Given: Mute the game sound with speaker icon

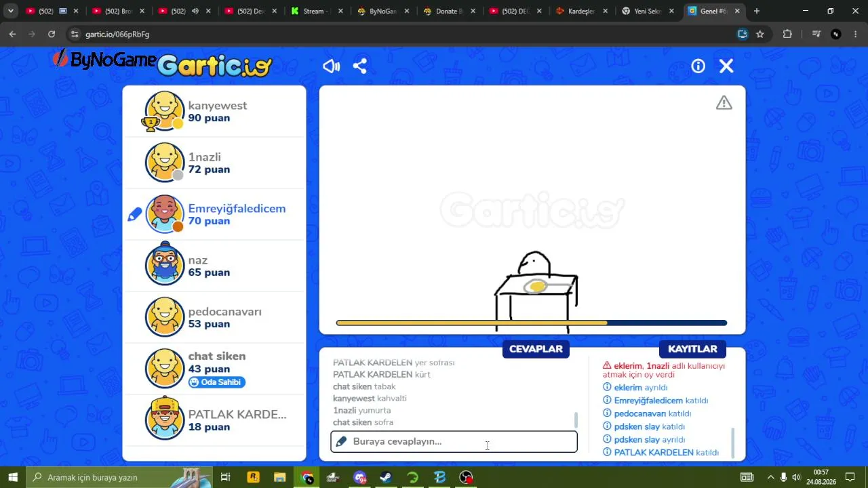Looking at the screenshot, I should click(x=331, y=66).
